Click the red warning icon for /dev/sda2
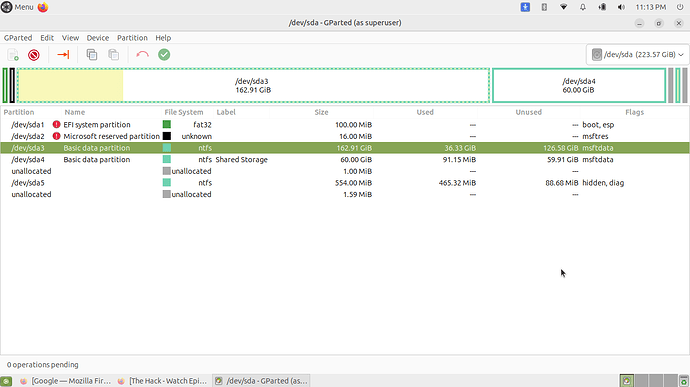The image size is (690, 387). (56, 136)
